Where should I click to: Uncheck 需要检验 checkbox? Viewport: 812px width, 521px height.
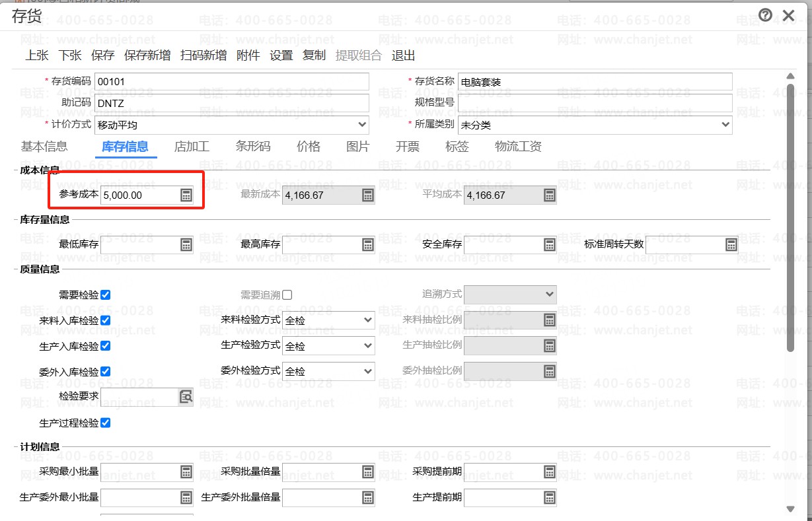[x=105, y=295]
